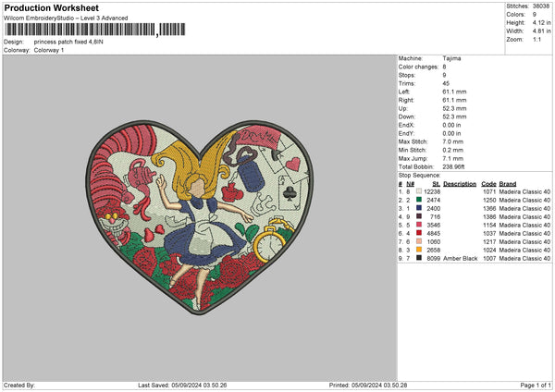
Task: Select the Total Bobbin value 238.96ft
Action: click(x=453, y=166)
